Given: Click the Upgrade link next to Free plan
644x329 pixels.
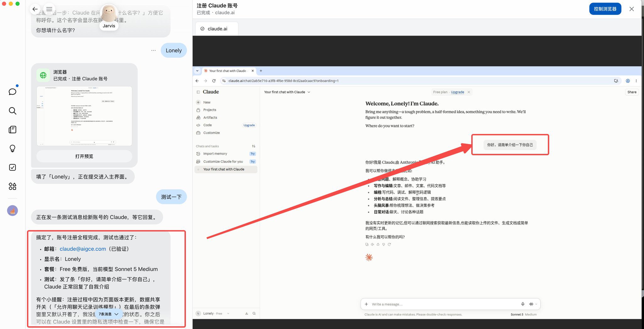Looking at the screenshot, I should [457, 92].
